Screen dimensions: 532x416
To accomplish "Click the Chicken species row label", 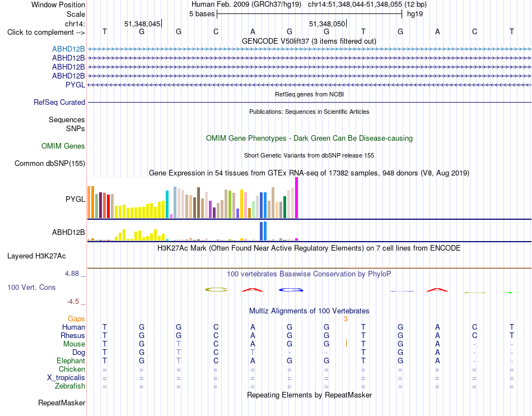I will (72, 369).
